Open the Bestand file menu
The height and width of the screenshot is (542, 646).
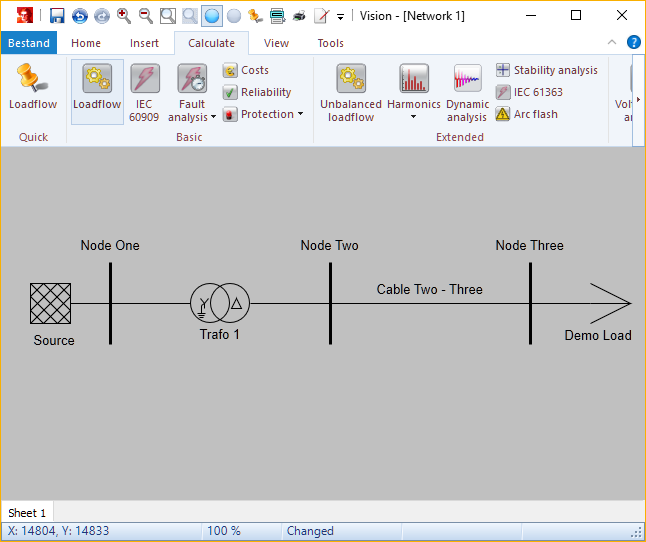(x=29, y=43)
